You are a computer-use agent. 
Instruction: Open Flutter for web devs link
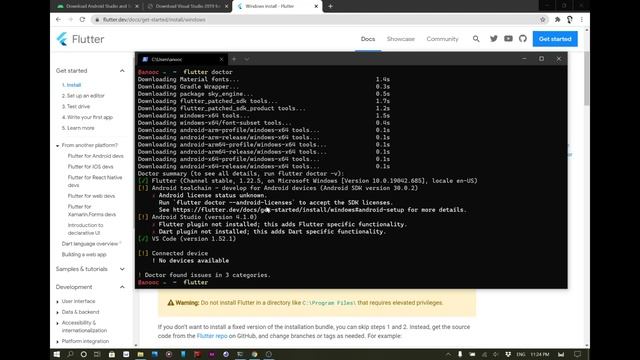tap(91, 196)
